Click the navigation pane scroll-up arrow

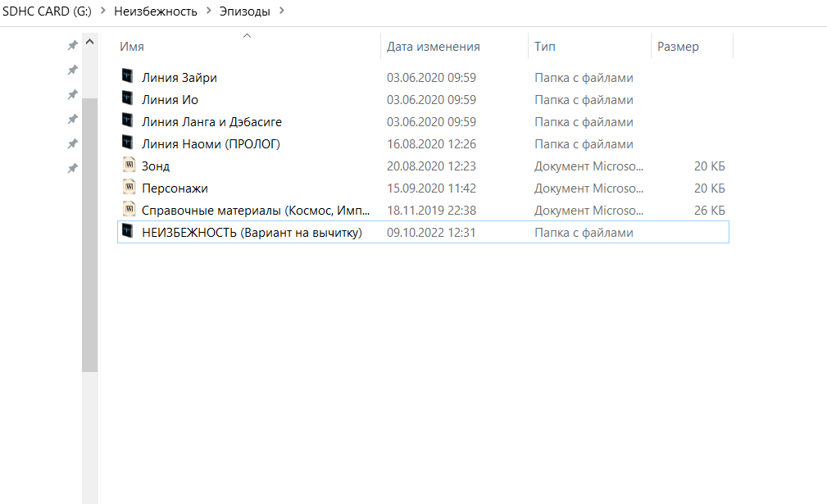[89, 42]
